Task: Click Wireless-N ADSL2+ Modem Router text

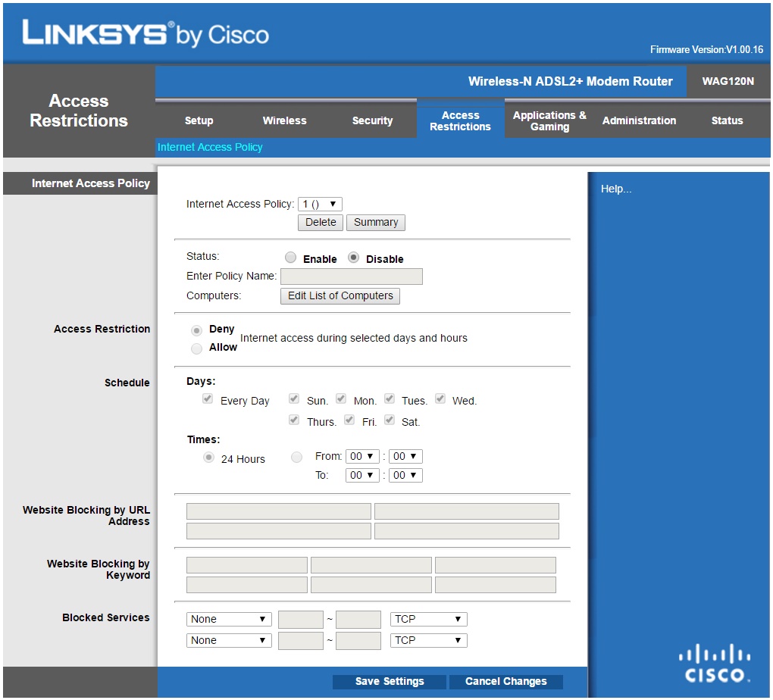Action: click(x=571, y=81)
